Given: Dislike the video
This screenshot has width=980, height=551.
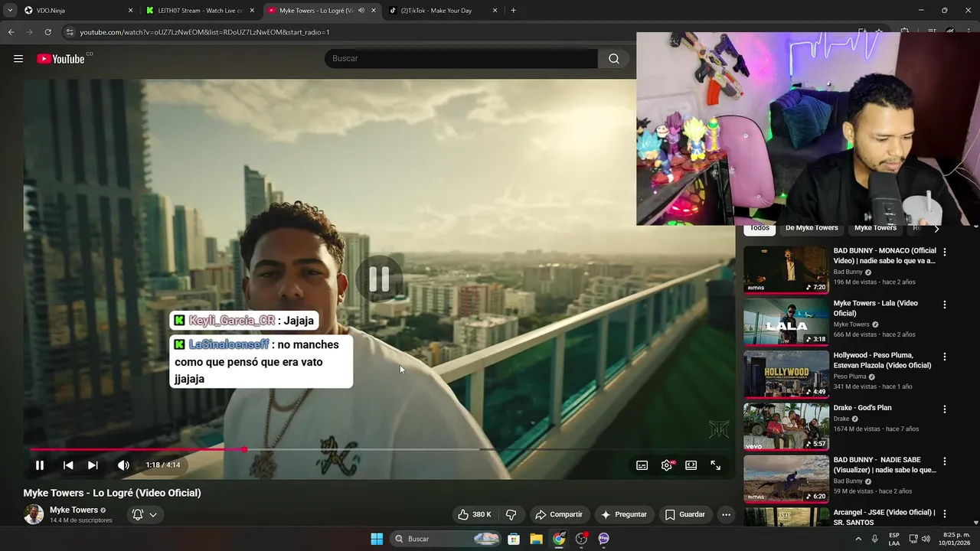Looking at the screenshot, I should (511, 514).
